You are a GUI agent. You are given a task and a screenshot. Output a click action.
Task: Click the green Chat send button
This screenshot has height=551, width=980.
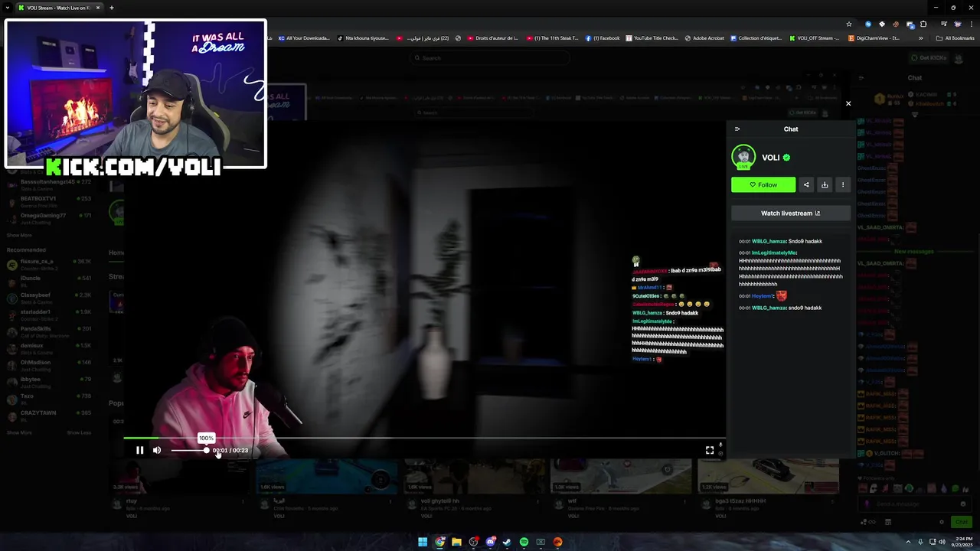(961, 522)
